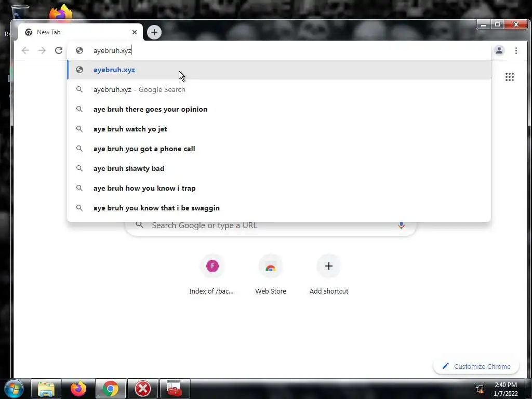Click the browser back arrow

(x=25, y=50)
